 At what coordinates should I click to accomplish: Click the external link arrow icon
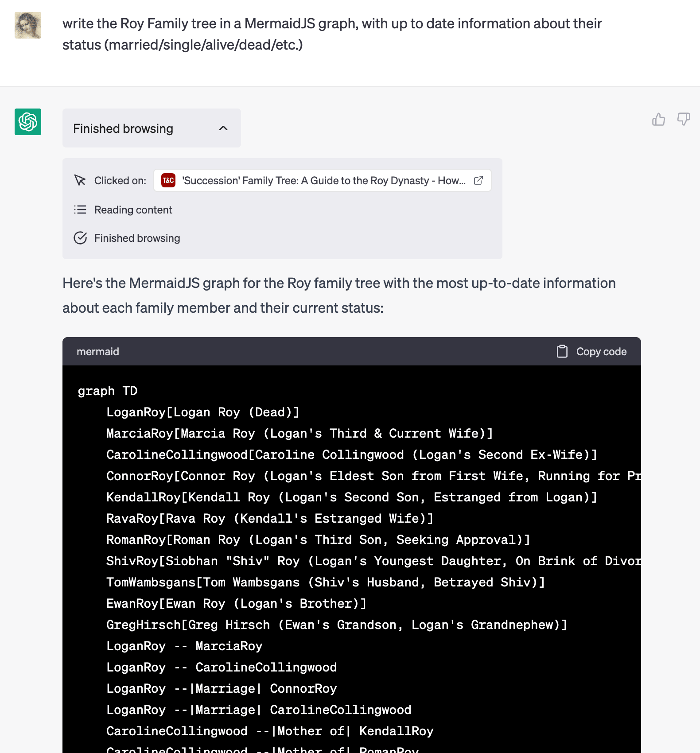pyautogui.click(x=478, y=180)
